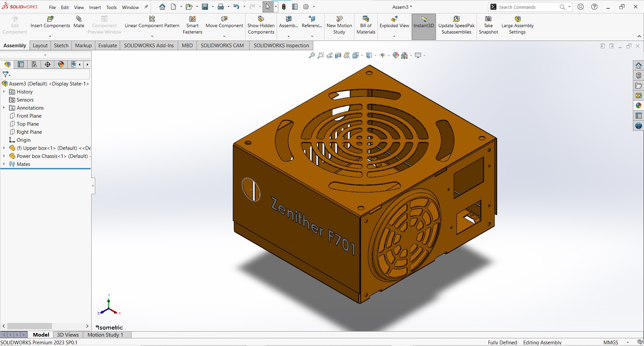The width and height of the screenshot is (644, 346).
Task: Open DimXpertManager crosshair tab
Action: tap(48, 64)
